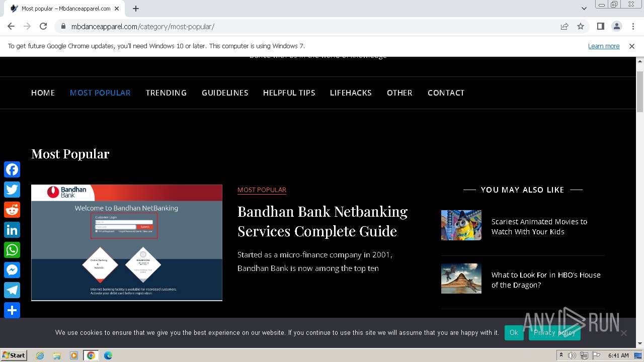Share this page from address bar
Image resolution: width=644 pixels, height=362 pixels.
click(565, 26)
